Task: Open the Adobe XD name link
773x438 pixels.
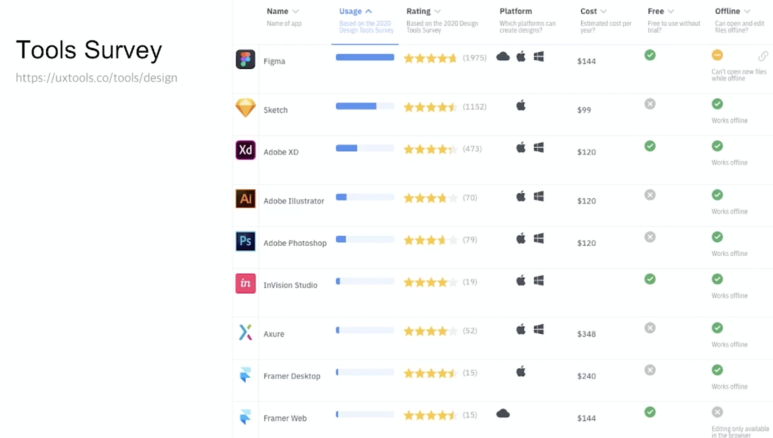Action: (281, 152)
